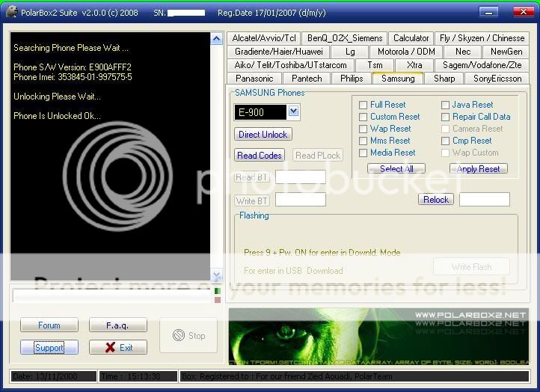540x392 pixels.
Task: Enable Custom Reset checkbox
Action: [x=363, y=117]
